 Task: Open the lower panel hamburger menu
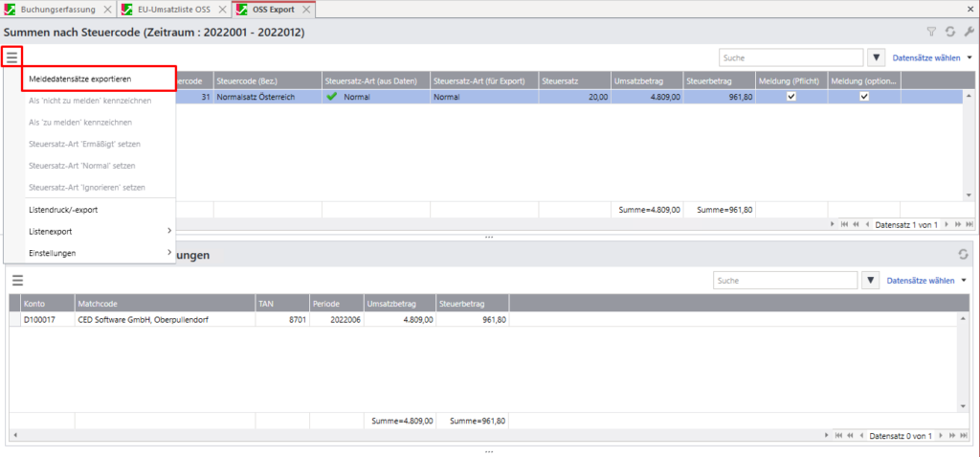point(16,280)
